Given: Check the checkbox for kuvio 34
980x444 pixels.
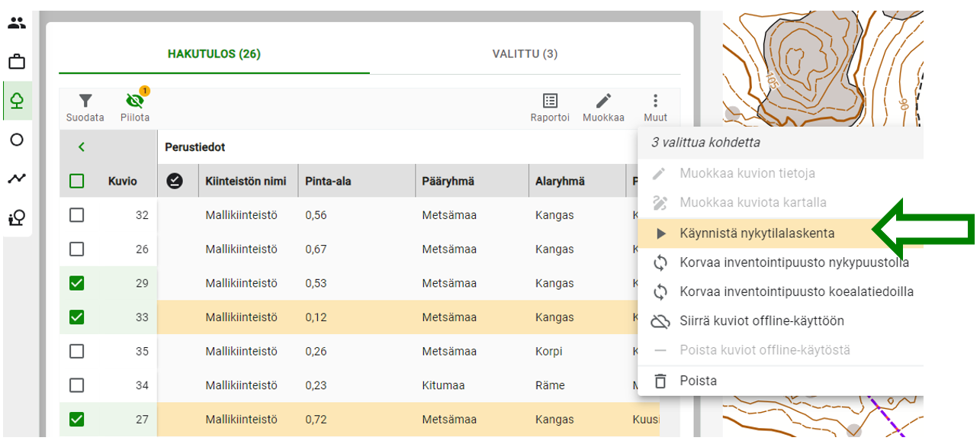Looking at the screenshot, I should [77, 385].
